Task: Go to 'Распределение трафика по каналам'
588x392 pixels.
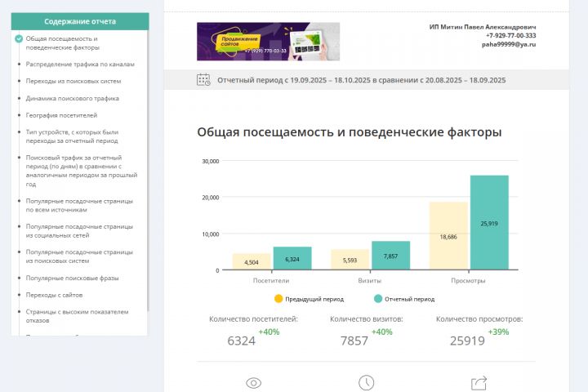Action: [80, 65]
